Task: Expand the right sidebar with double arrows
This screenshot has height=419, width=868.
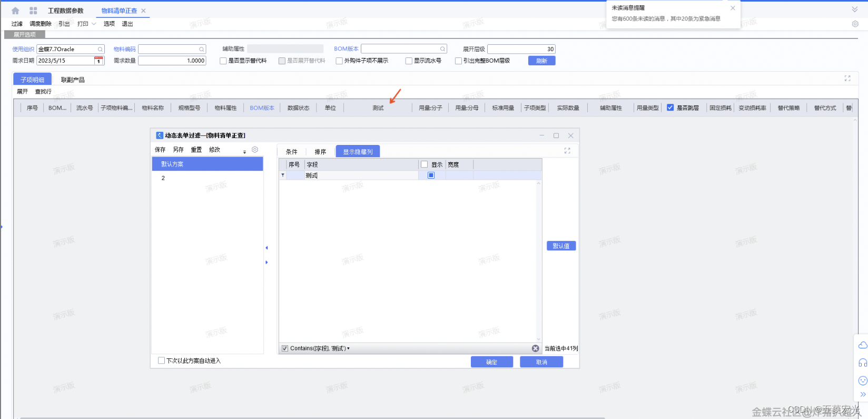Action: point(863,394)
